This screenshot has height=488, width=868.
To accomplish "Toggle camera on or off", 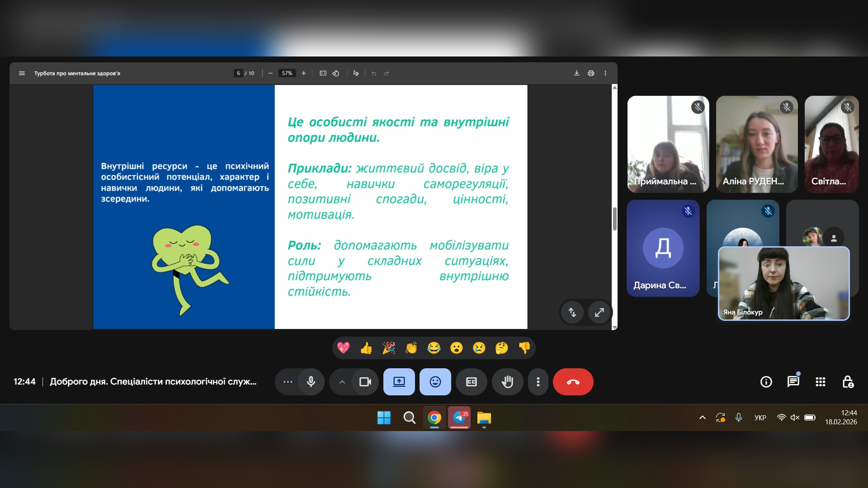I will tap(365, 382).
